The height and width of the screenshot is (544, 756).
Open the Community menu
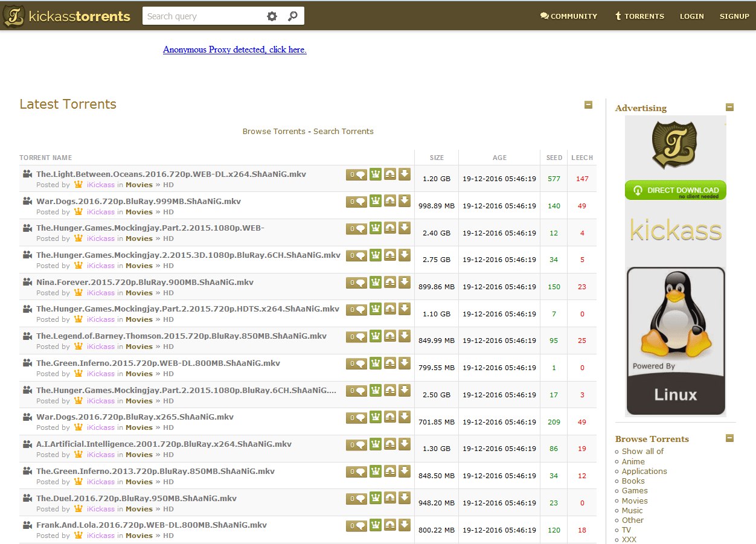(x=569, y=16)
